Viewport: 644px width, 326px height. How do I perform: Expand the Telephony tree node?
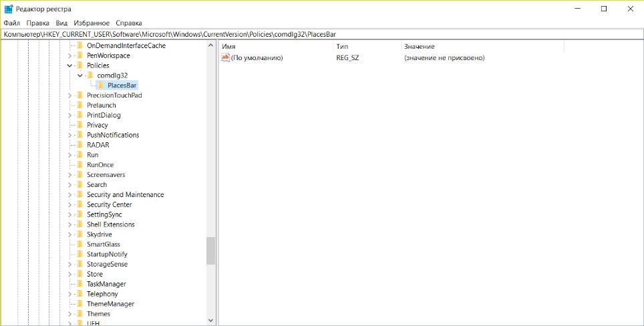(x=69, y=294)
